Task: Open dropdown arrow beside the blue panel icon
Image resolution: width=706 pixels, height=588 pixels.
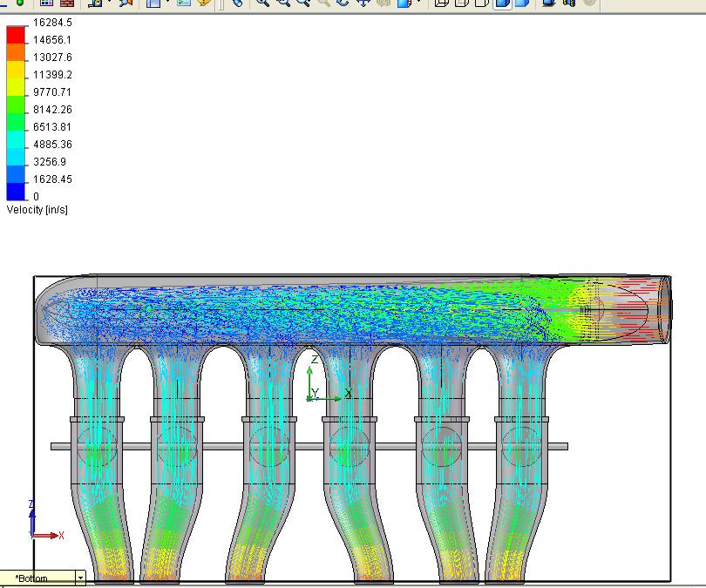Action: pos(167,3)
